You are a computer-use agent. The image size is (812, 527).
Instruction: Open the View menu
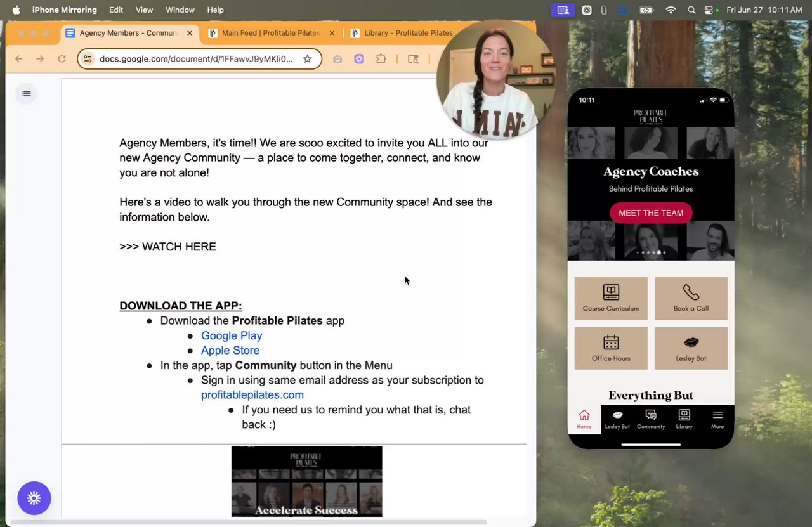click(145, 10)
